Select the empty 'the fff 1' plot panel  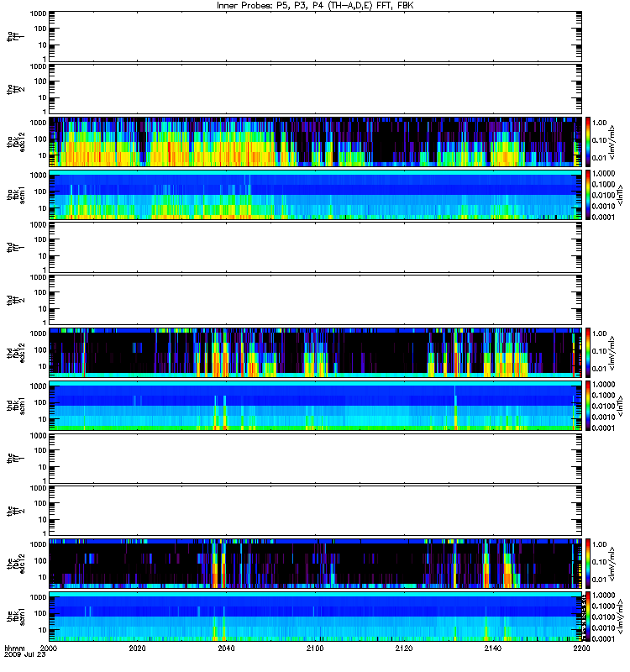click(315, 458)
